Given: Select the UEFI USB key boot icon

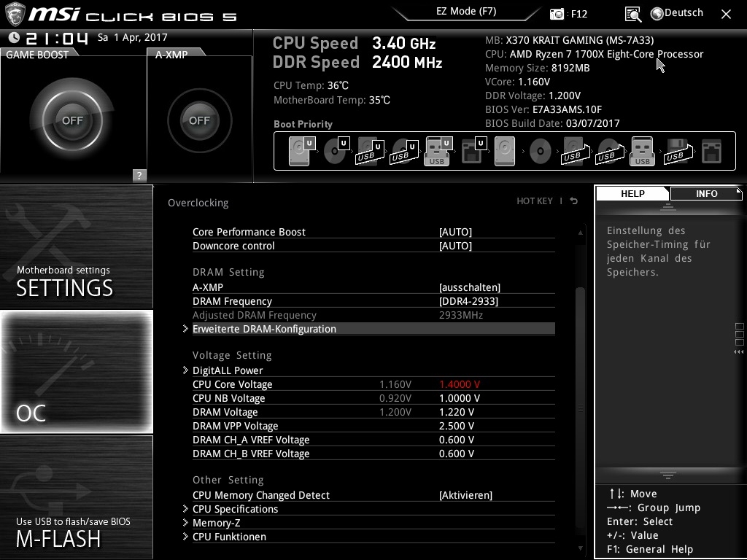Looking at the screenshot, I should pos(438,152).
